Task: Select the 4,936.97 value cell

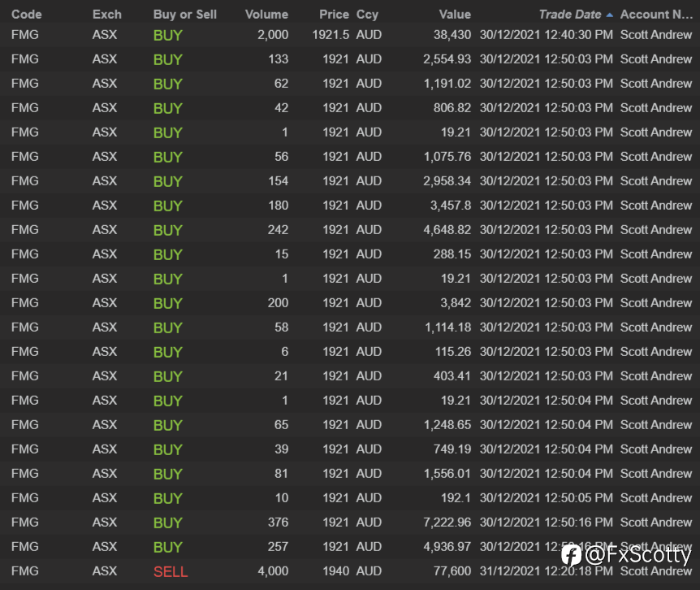Action: pyautogui.click(x=447, y=546)
